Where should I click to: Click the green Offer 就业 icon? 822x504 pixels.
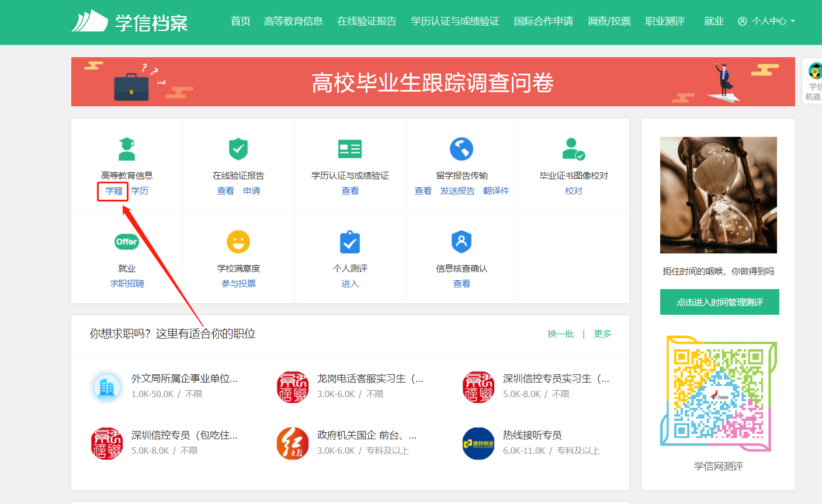tap(127, 242)
